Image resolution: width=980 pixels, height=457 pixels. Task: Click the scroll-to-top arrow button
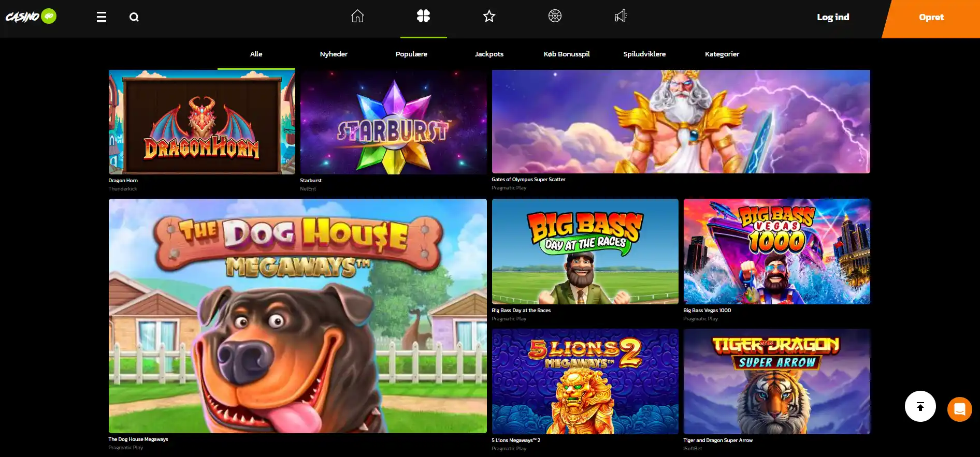pos(920,406)
